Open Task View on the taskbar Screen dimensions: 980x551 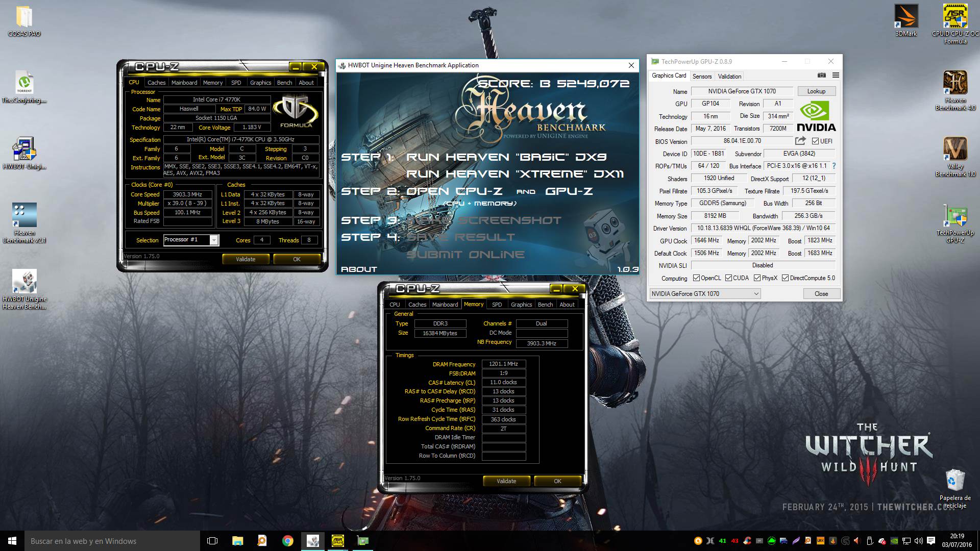[x=212, y=541]
